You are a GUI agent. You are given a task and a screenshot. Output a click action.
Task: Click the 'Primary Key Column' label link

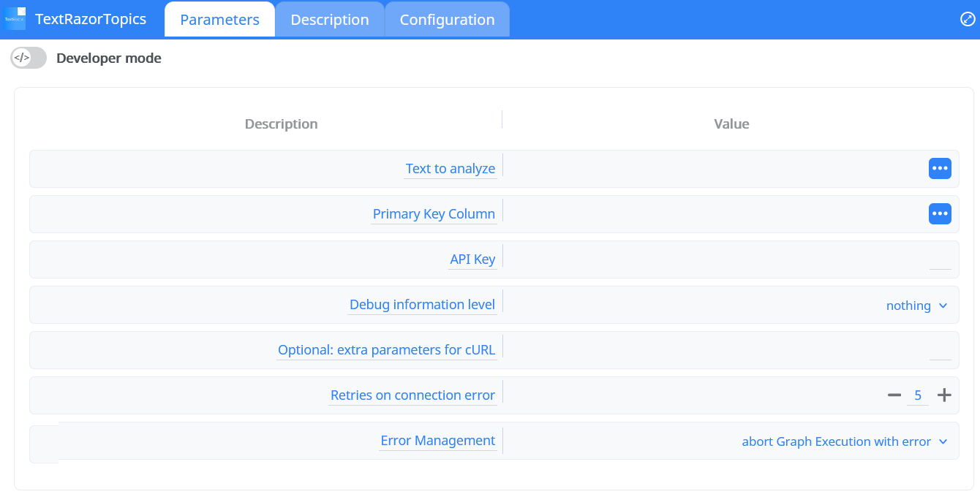click(434, 214)
